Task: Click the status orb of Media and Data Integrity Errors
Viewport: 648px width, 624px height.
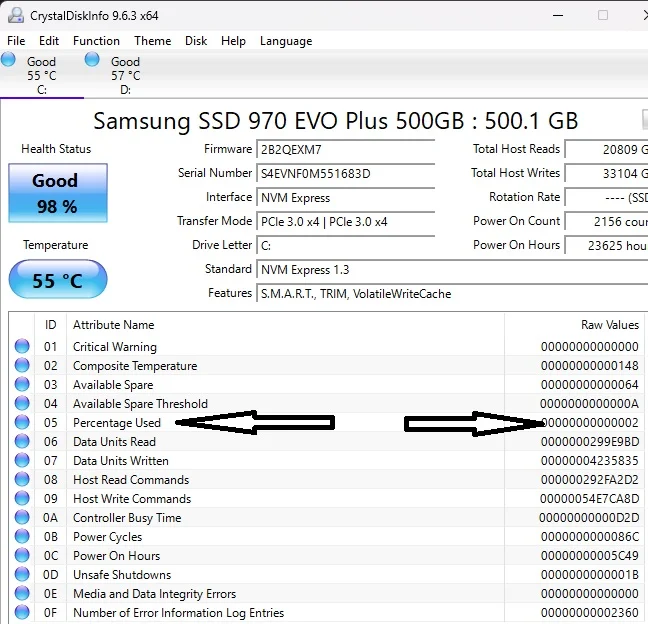Action: click(x=22, y=593)
